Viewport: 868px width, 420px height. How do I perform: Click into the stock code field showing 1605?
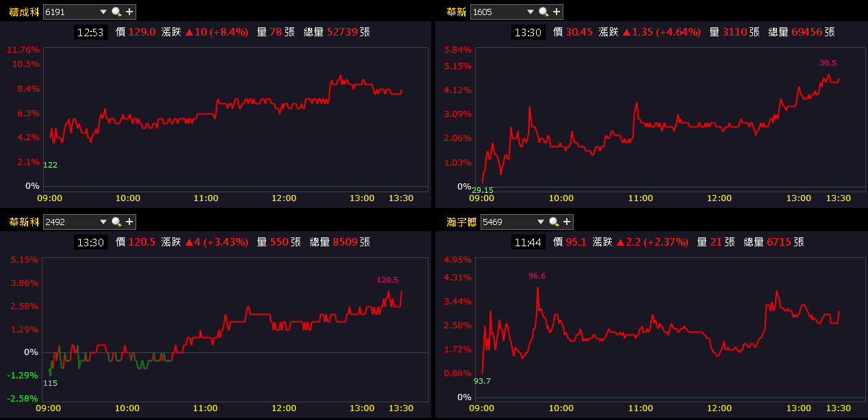[x=498, y=12]
